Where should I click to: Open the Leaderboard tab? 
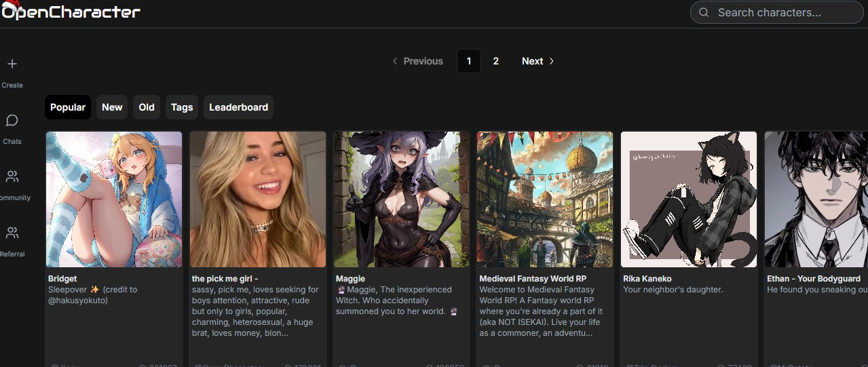[x=238, y=107]
